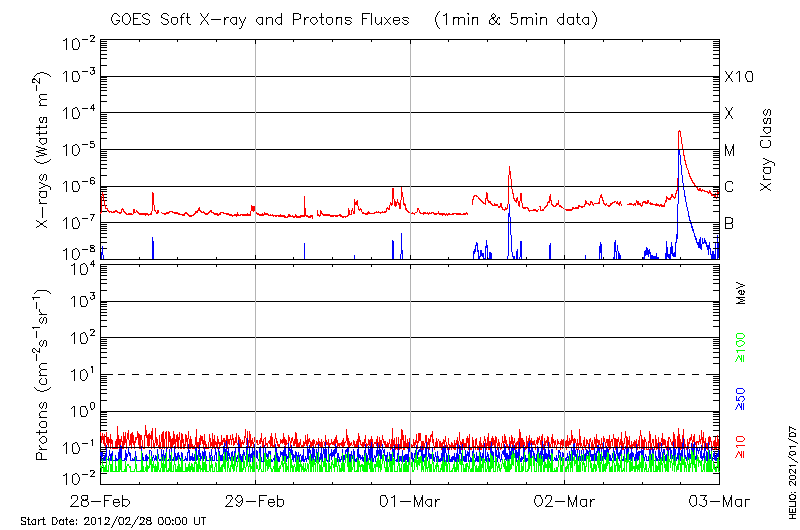This screenshot has width=800, height=530.
Task: Click the Xray Class right axis title
Action: tap(767, 150)
